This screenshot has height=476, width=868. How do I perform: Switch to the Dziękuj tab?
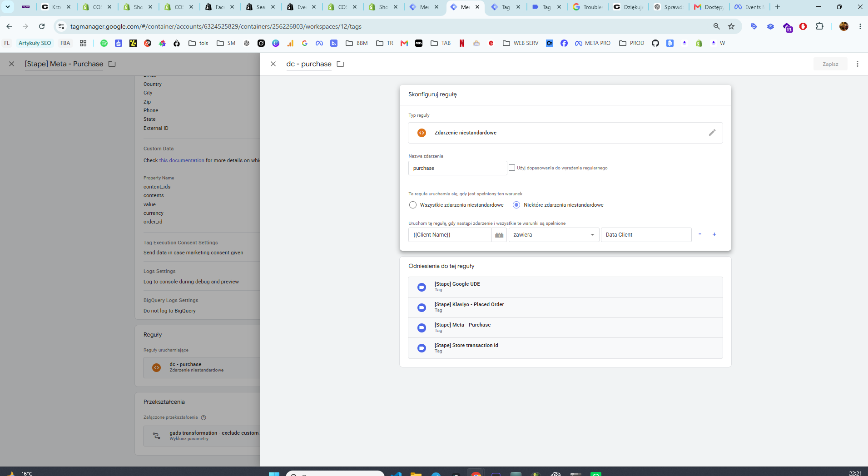click(x=629, y=7)
